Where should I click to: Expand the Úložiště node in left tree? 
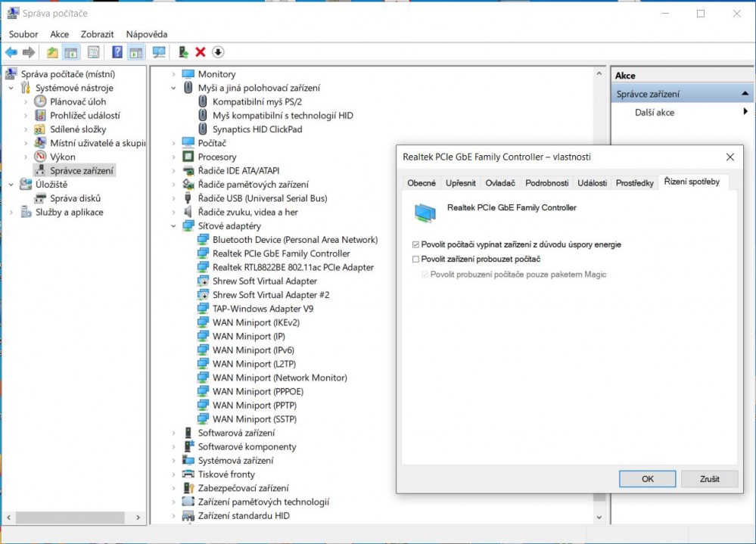click(x=11, y=185)
